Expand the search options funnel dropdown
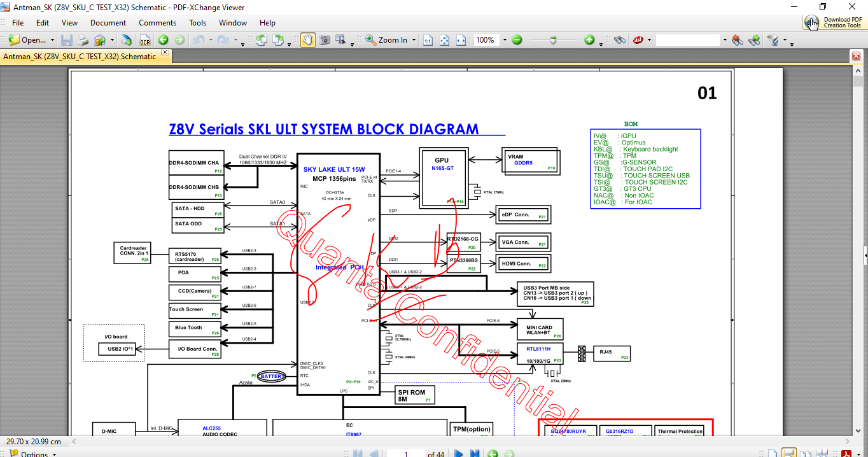Viewport: 868px width, 457px height. [785, 40]
